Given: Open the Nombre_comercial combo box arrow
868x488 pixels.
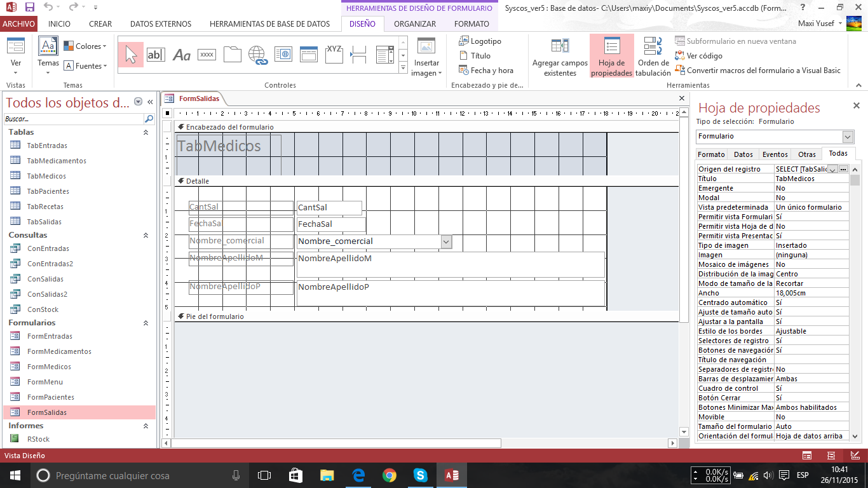Looking at the screenshot, I should 446,241.
